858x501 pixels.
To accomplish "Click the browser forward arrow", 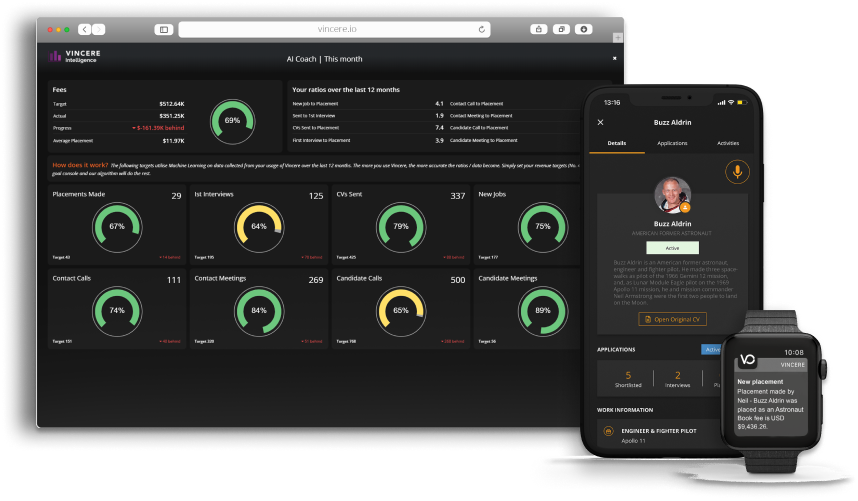I will [99, 29].
